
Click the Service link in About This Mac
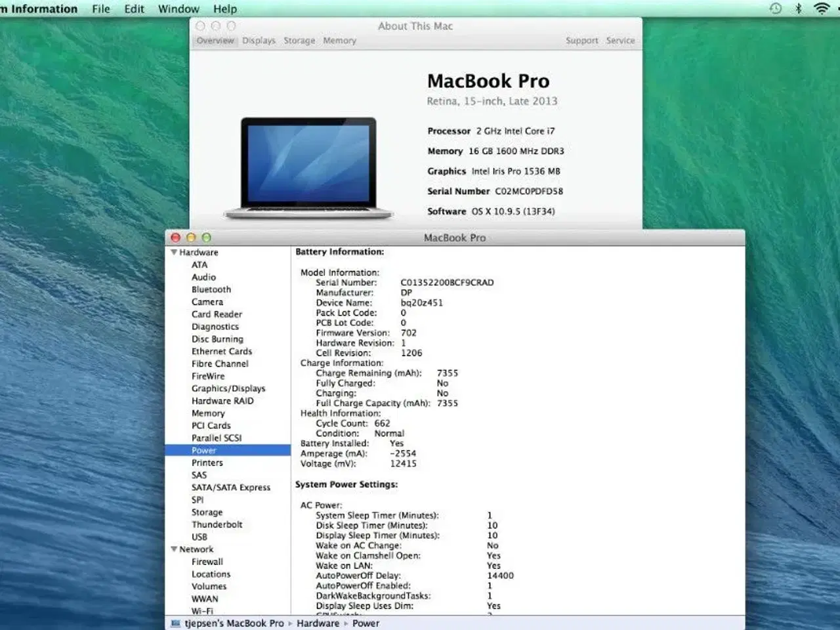point(620,41)
